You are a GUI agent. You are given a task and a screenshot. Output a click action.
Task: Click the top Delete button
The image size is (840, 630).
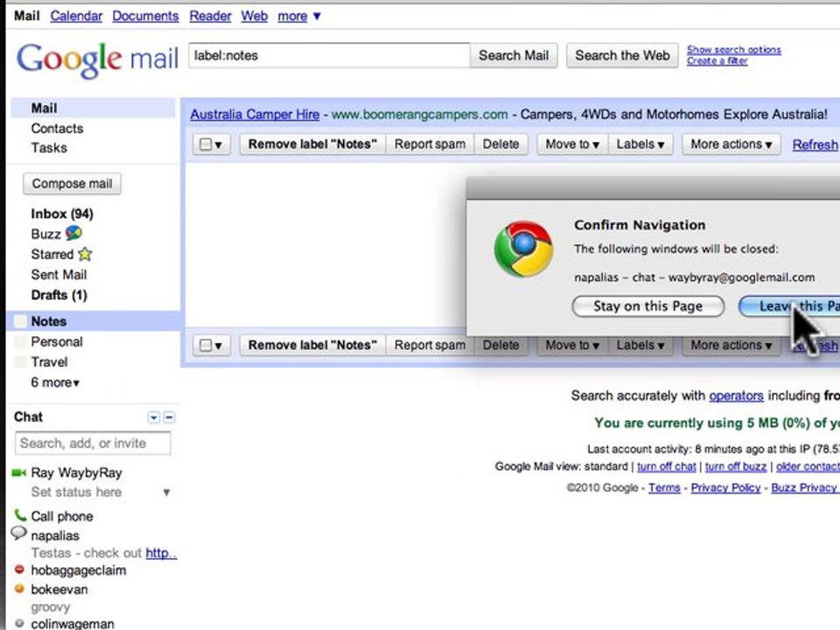(x=500, y=144)
